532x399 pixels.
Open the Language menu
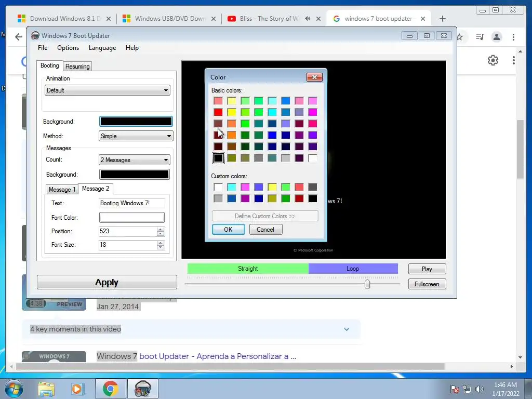tap(102, 48)
